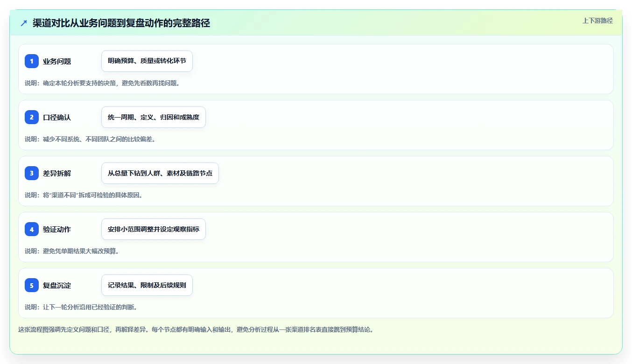Click the 业务问题 step label
This screenshot has width=632, height=364.
[57, 61]
